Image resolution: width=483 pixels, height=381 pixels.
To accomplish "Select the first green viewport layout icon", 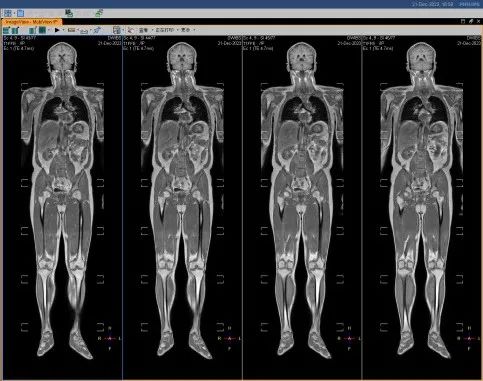I will pos(7,30).
